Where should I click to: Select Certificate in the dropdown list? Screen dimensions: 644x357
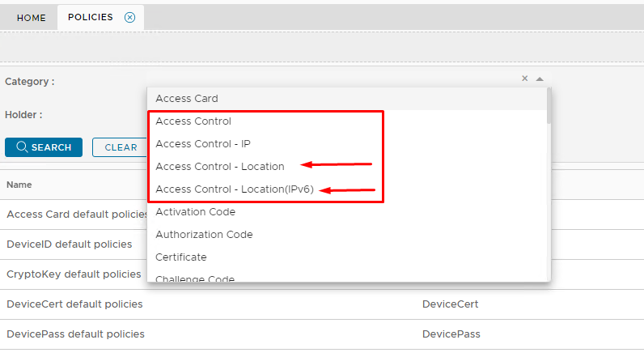pos(181,257)
